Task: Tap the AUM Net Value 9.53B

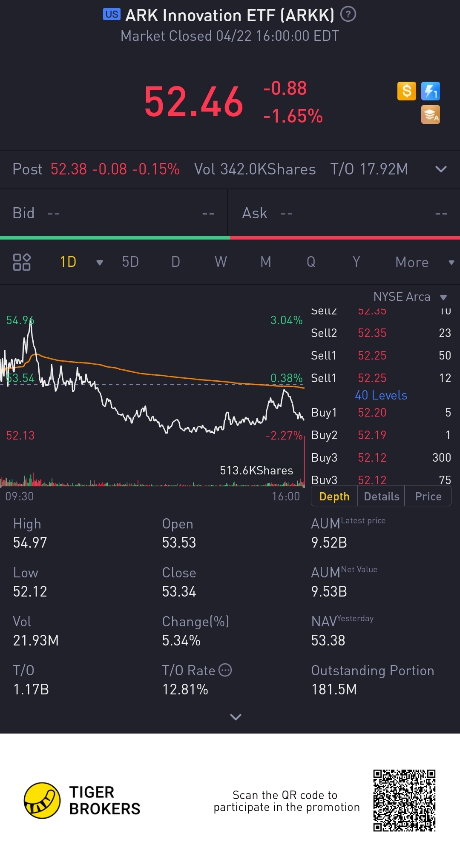Action: [x=329, y=591]
